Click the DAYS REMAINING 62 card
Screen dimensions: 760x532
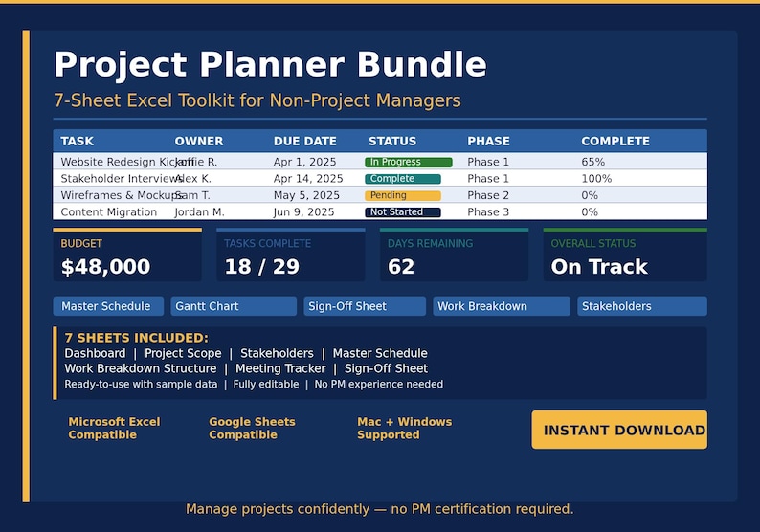point(454,255)
